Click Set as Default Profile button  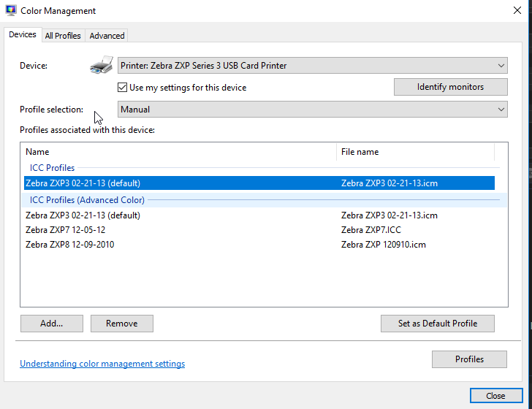pos(437,324)
